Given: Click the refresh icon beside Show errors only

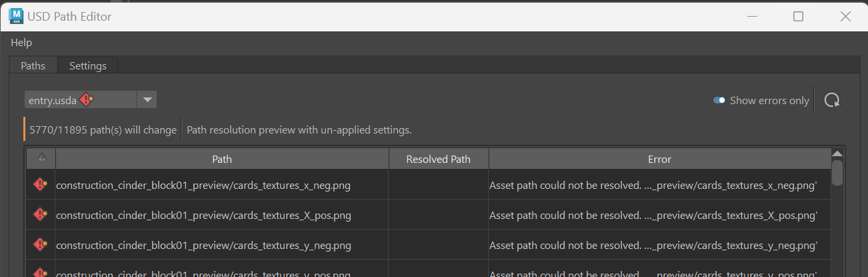Looking at the screenshot, I should (831, 100).
